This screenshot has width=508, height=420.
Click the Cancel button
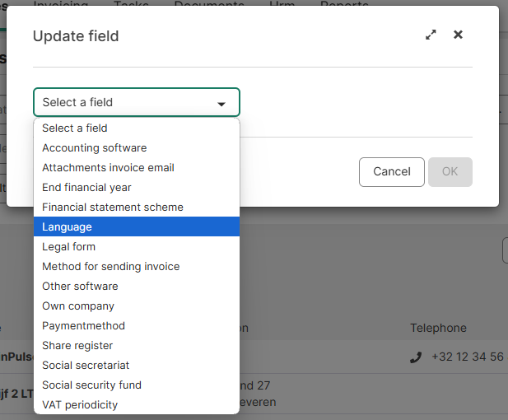392,172
